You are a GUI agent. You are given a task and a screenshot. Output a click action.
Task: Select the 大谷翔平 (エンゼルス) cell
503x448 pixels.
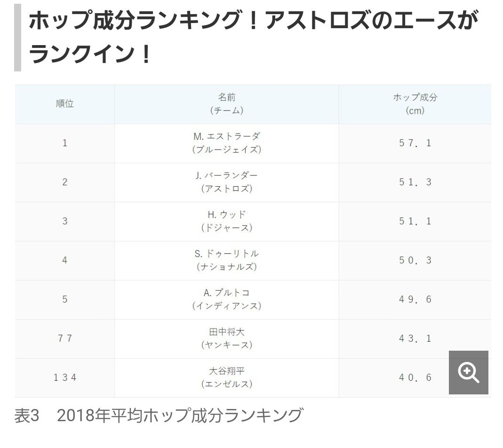point(226,378)
